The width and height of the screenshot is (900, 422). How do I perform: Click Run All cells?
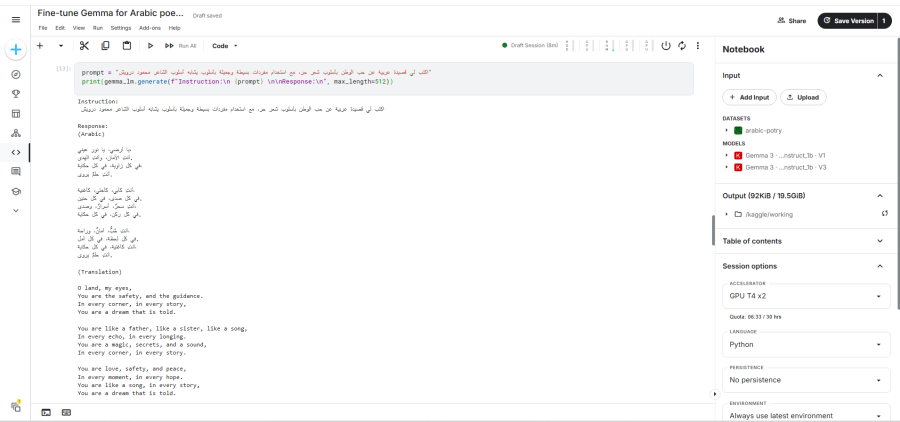pyautogui.click(x=180, y=46)
